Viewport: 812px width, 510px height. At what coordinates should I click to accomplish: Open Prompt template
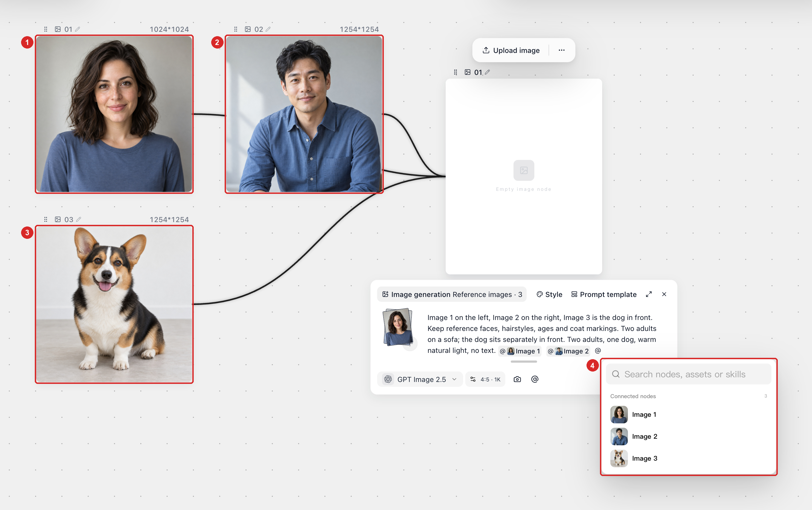click(604, 294)
